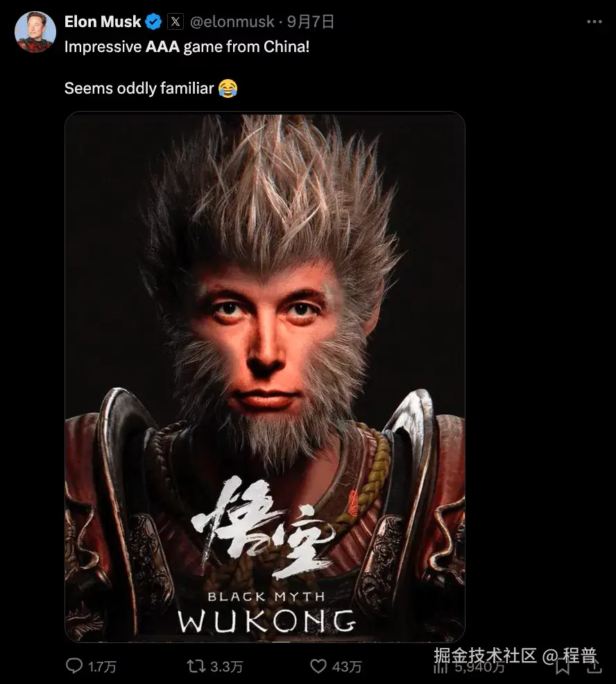This screenshot has width=616, height=684.
Task: Click the reply speech bubble icon
Action: coord(74,666)
